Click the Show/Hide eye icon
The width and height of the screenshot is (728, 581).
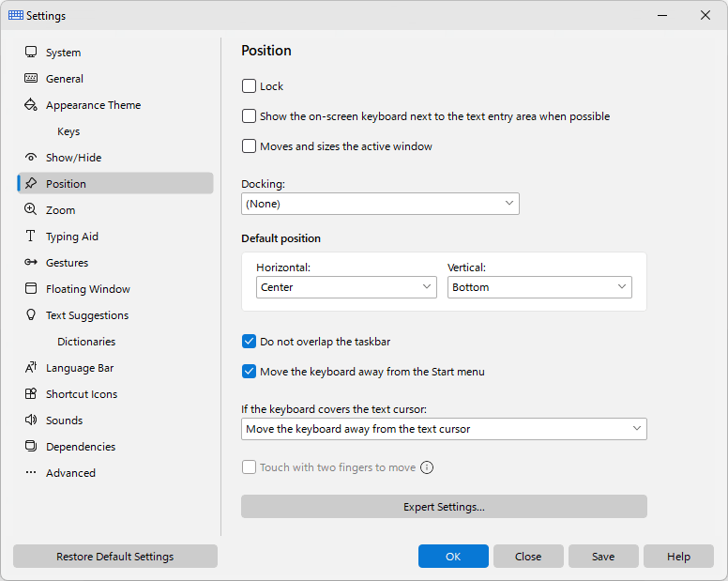point(31,157)
